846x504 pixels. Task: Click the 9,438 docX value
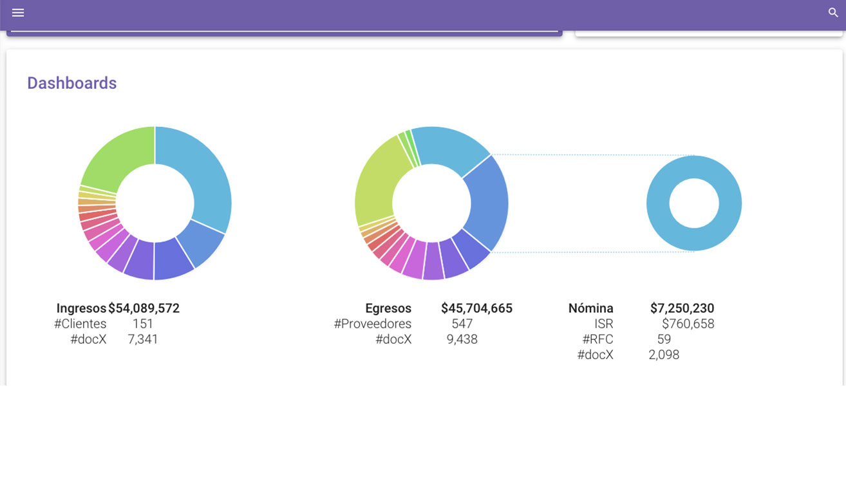pyautogui.click(x=462, y=339)
